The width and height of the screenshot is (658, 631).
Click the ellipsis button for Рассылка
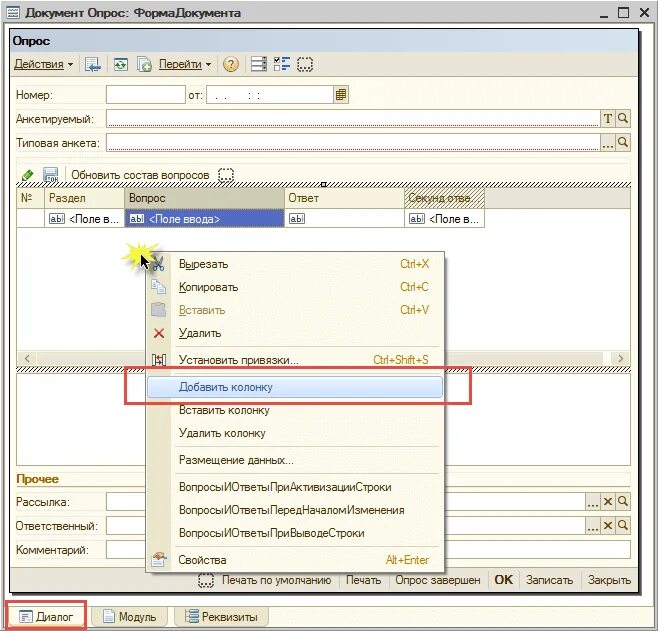(x=593, y=501)
